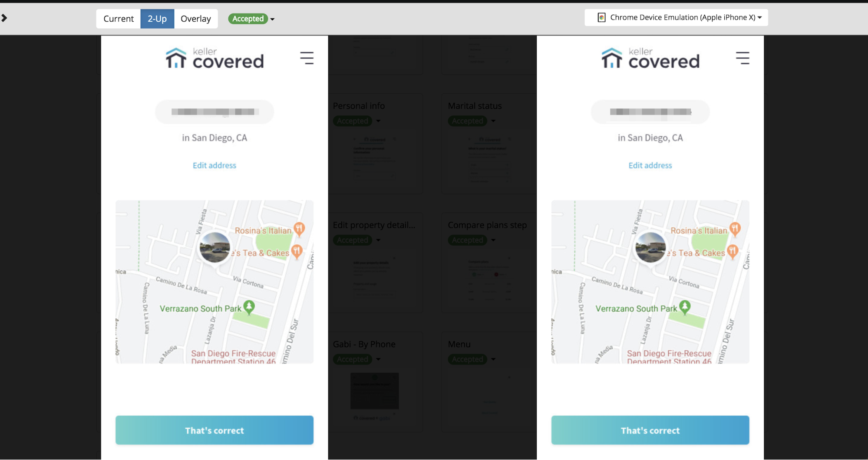This screenshot has width=868, height=460.
Task: Click Rosina's Italian restaurant pin in right map
Action: [x=735, y=228]
